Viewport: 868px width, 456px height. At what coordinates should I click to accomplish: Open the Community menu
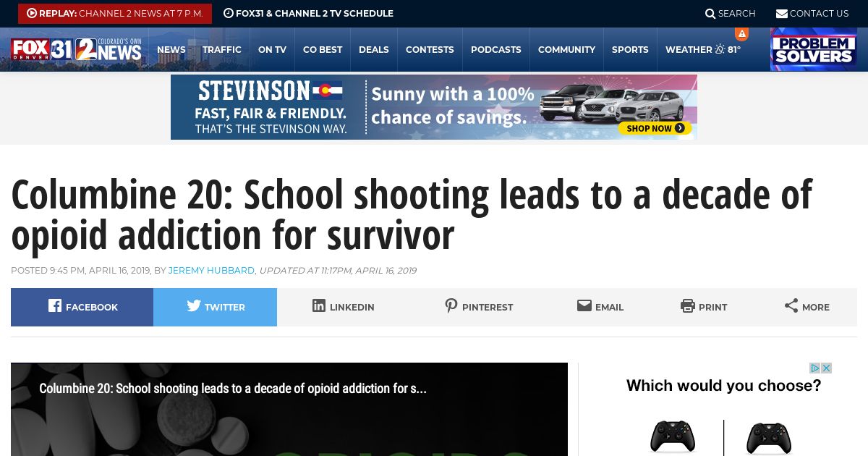[566, 50]
